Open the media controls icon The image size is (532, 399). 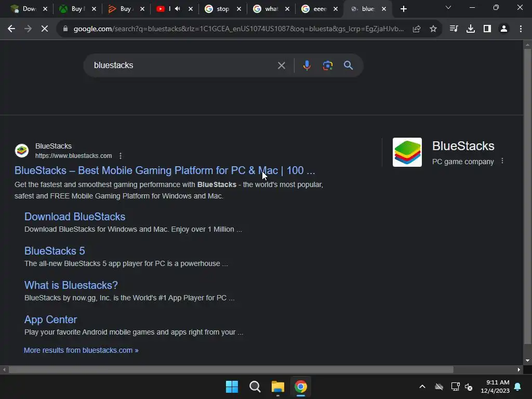click(454, 29)
